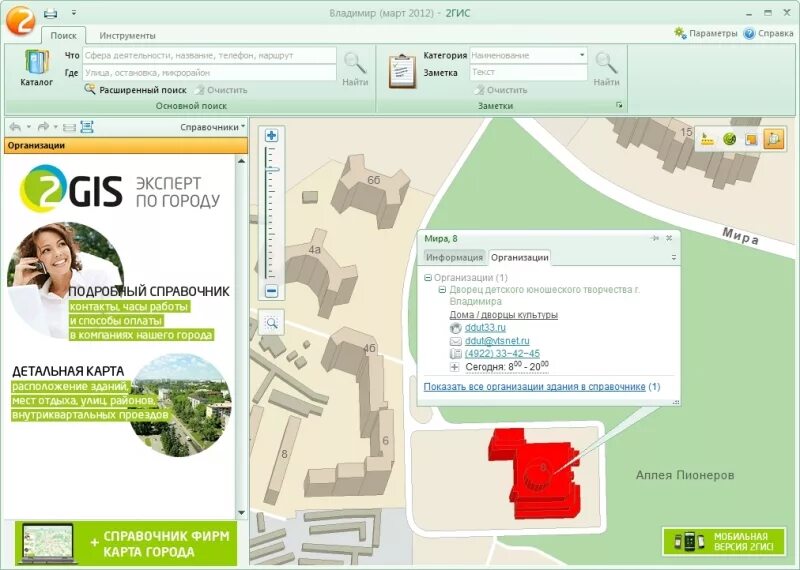Toggle the 3D buildings view button
The image size is (800, 570).
pos(773,139)
